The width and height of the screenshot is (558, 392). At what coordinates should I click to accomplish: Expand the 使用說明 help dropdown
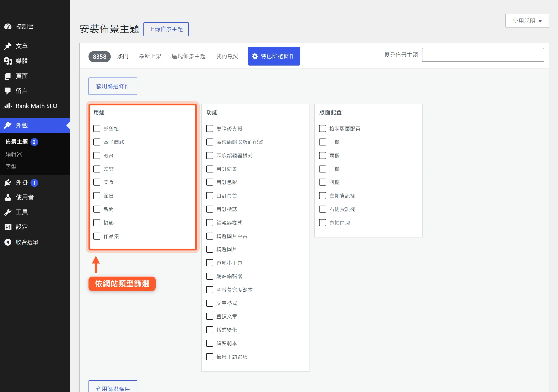point(527,21)
